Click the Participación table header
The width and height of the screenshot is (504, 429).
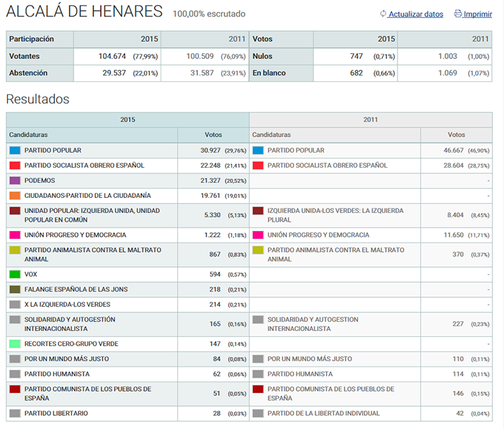[x=31, y=39]
